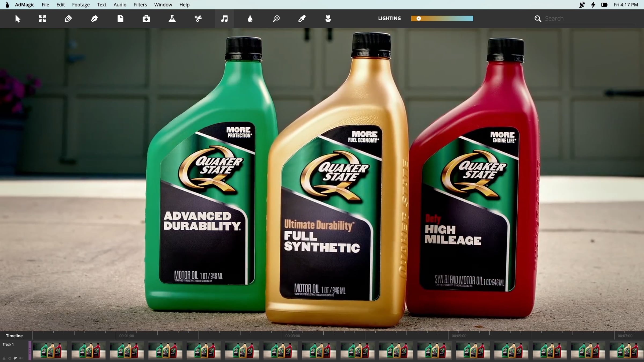Click the flame logo in the menu bar
644x362 pixels.
tap(7, 5)
